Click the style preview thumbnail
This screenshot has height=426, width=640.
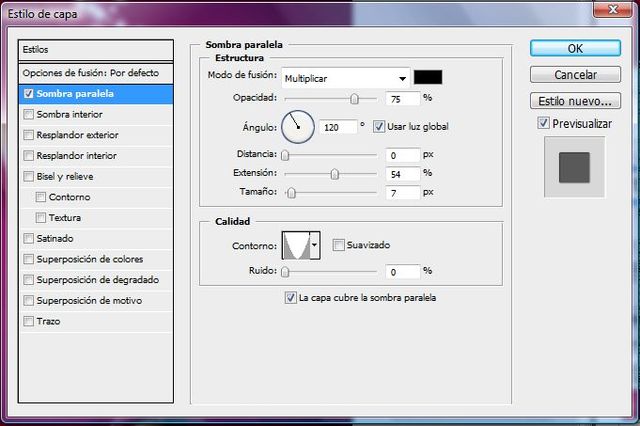pos(574,167)
